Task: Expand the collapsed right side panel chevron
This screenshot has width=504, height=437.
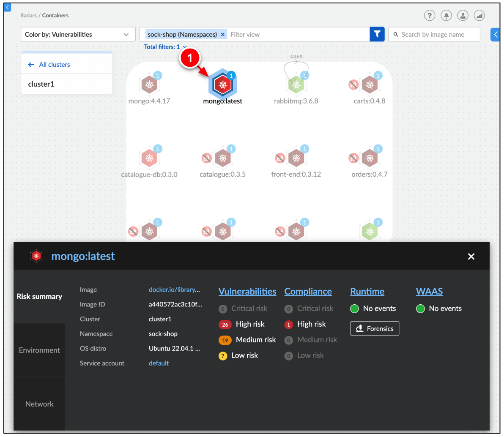Action: tap(495, 34)
